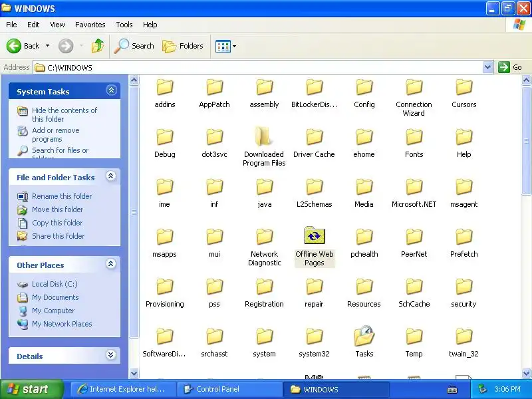Click Rename this folder link
The width and height of the screenshot is (532, 399).
(62, 196)
